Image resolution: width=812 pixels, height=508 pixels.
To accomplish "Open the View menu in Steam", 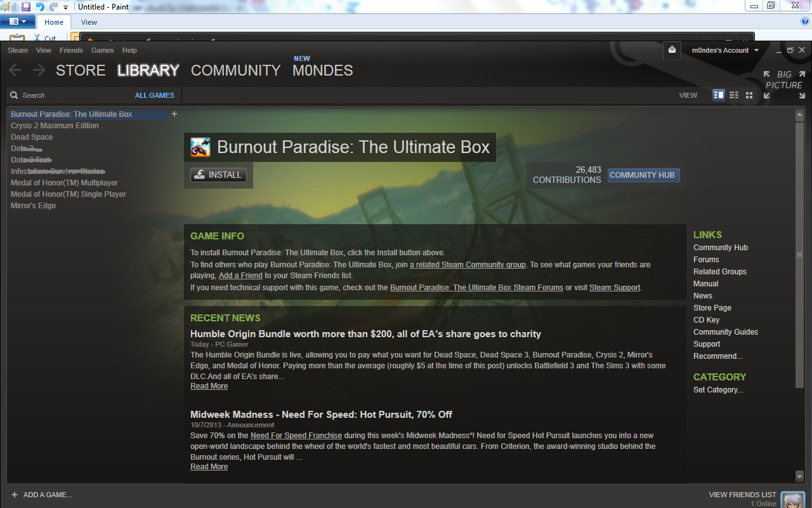I will click(x=44, y=50).
